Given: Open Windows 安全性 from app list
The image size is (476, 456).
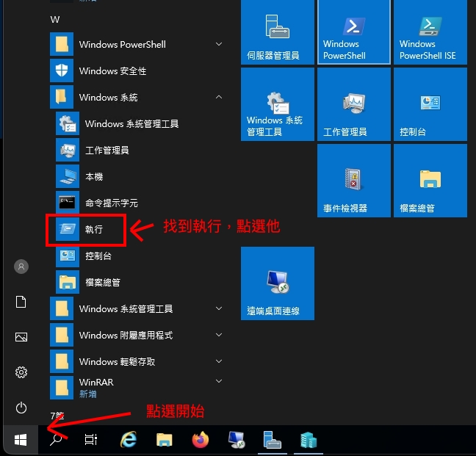Looking at the screenshot, I should pos(112,71).
